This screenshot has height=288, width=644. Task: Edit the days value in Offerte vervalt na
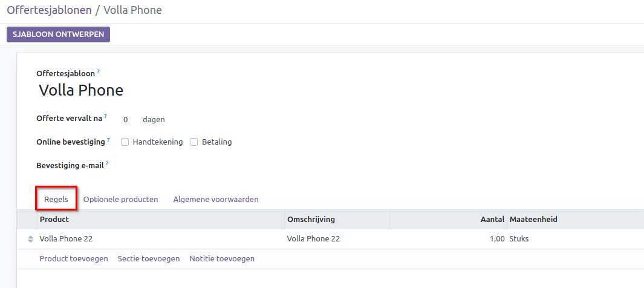[126, 120]
